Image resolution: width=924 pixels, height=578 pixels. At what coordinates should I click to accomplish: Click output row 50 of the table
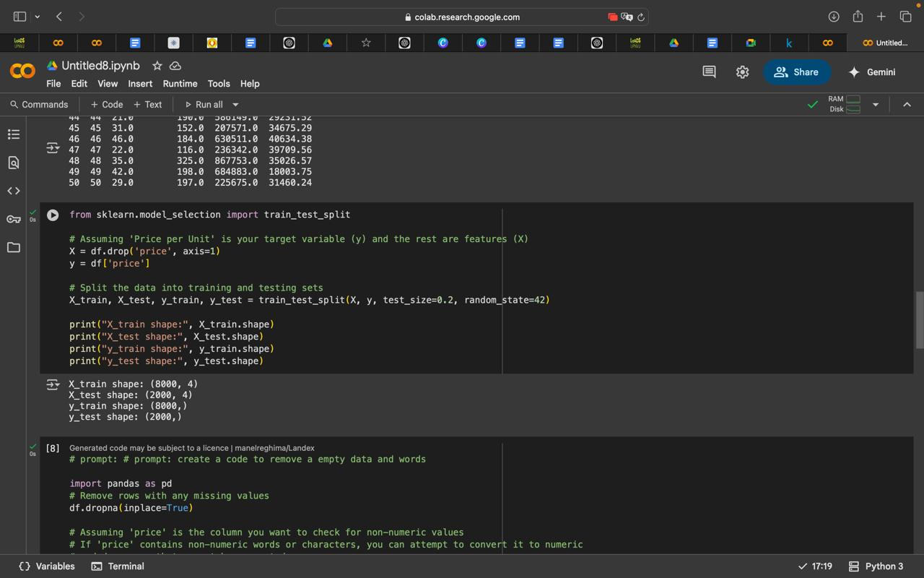click(x=191, y=183)
